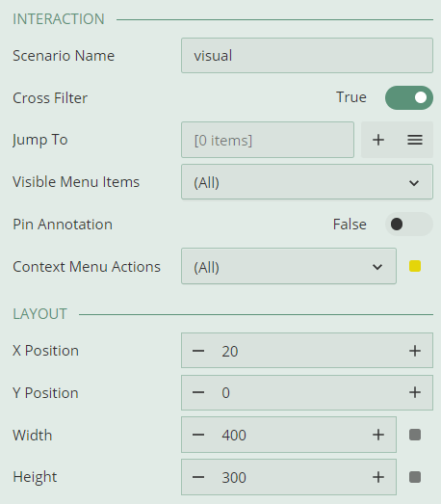441x504 pixels.
Task: Expand the Context Menu Actions dropdown
Action: 289,266
